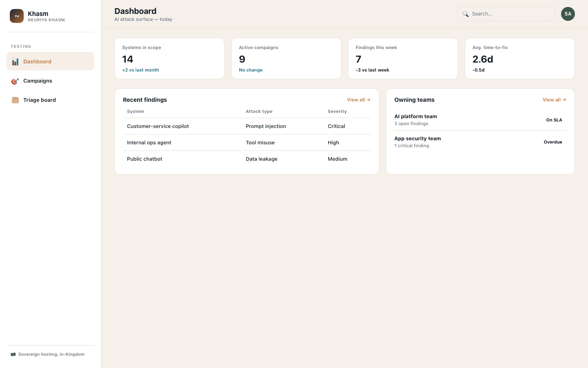View all owning teams
Viewport: 588px width, 368px height.
click(x=554, y=100)
